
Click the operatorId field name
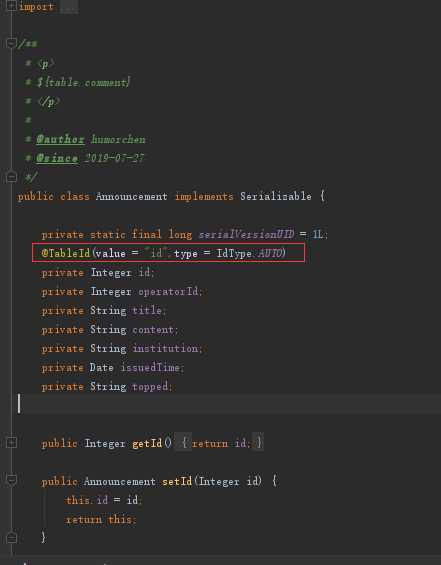pos(168,292)
